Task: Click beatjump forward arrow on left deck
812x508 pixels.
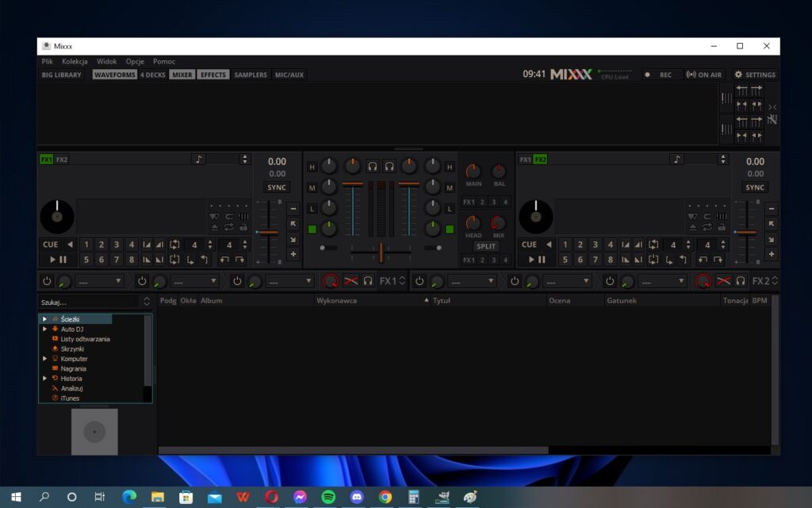Action: tap(239, 260)
